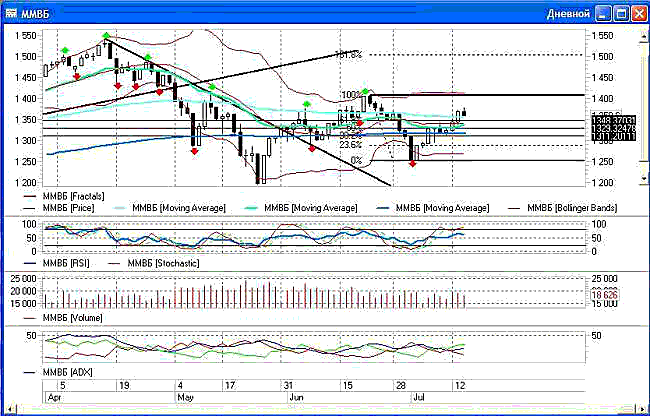Click the 161.8% Fibonacci level label
This screenshot has height=416, width=650.
(348, 55)
